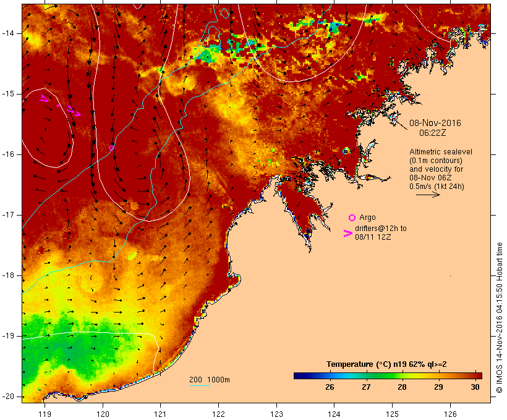Click the magenta Argo circle in the legend
Image resolution: width=507 pixels, height=420 pixels.
click(352, 217)
